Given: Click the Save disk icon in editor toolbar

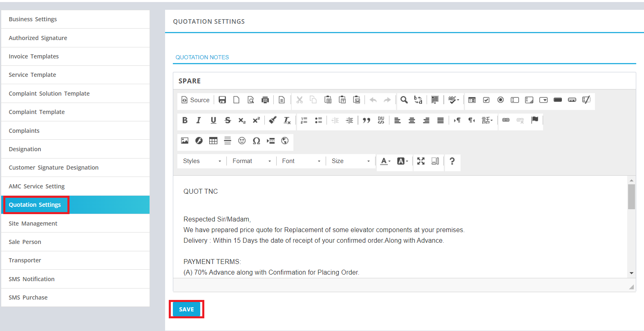Looking at the screenshot, I should (222, 100).
